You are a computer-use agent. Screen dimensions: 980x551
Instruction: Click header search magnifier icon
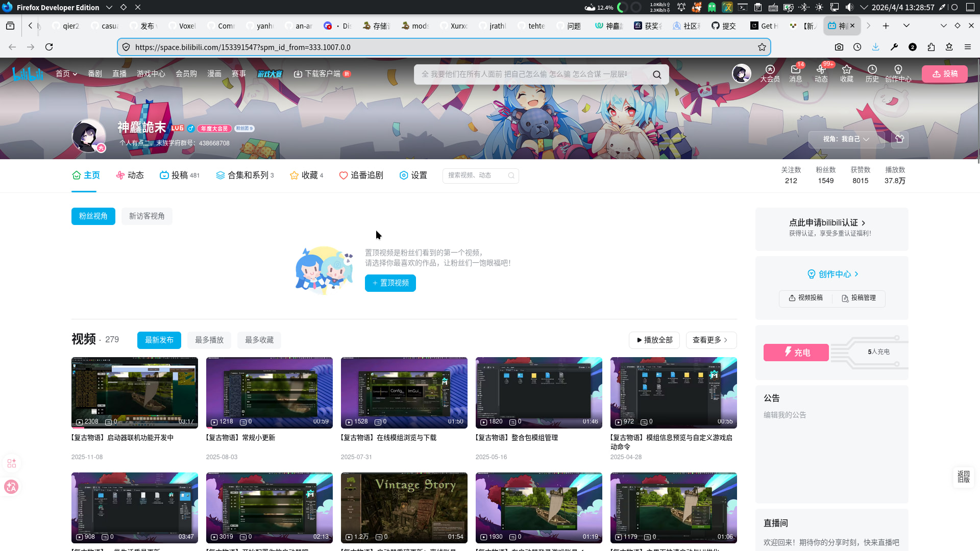[657, 74]
